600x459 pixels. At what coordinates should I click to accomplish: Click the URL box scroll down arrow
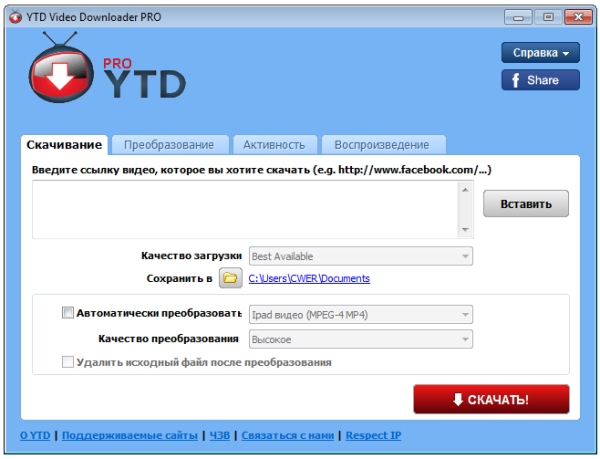point(465,230)
